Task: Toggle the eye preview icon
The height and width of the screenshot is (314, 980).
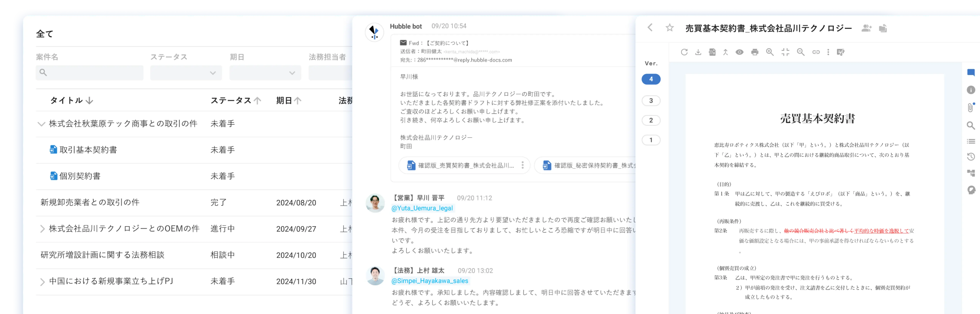Action: click(x=739, y=52)
